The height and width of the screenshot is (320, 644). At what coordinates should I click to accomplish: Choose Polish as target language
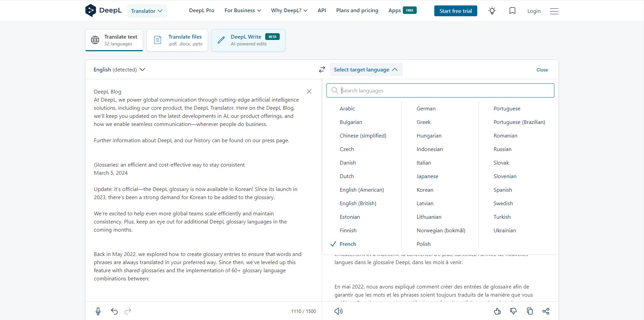tap(423, 244)
